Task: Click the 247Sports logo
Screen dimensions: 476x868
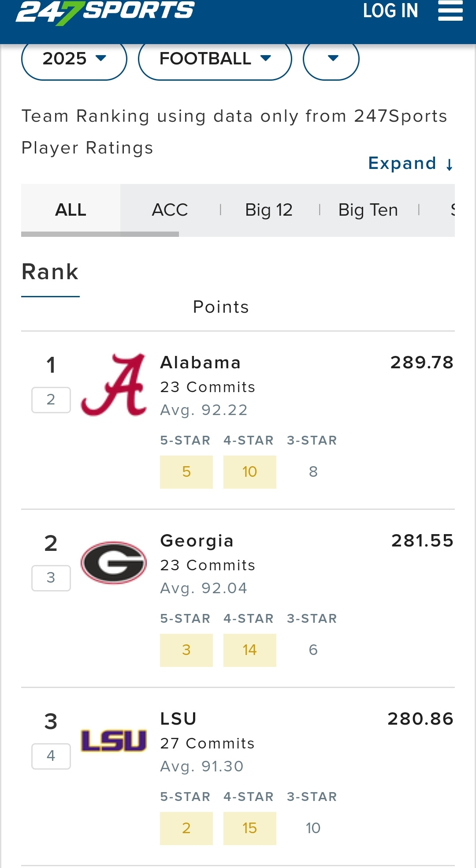Action: [x=105, y=11]
